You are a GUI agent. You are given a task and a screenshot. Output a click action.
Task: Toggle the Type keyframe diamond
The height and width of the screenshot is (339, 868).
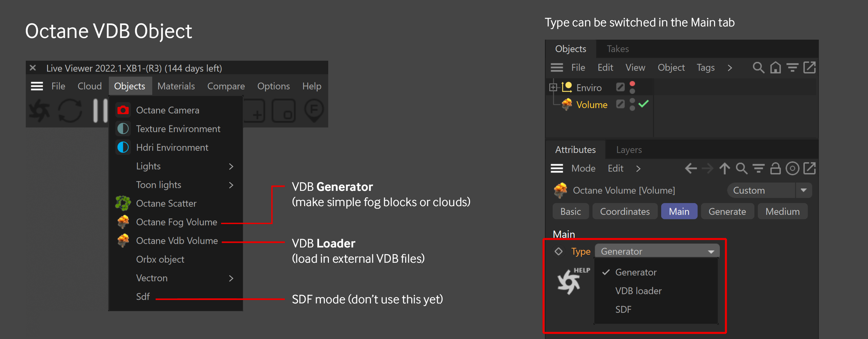558,252
